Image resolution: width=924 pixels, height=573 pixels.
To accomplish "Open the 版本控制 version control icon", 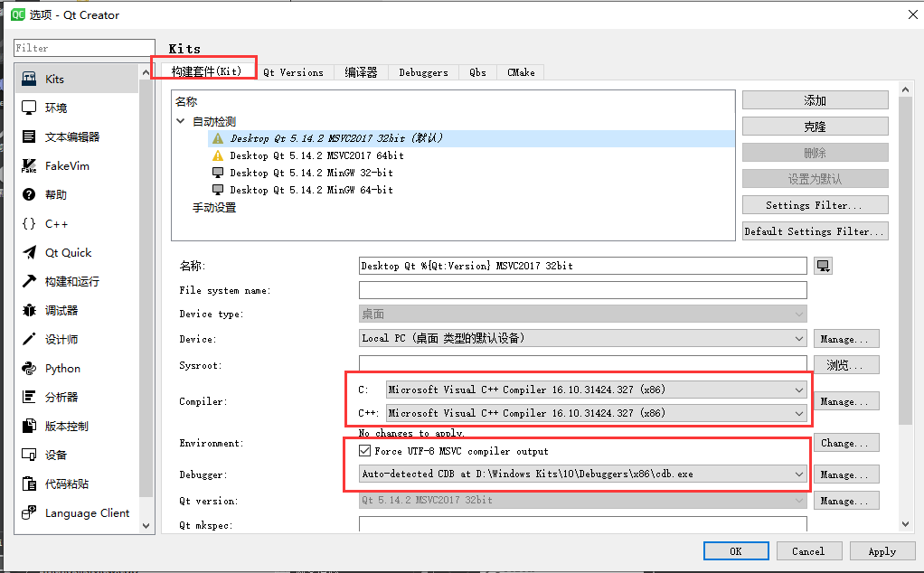I will coord(29,426).
